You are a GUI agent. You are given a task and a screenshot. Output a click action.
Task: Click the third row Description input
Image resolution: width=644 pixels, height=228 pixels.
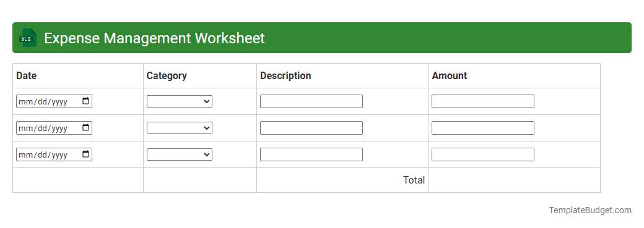311,154
